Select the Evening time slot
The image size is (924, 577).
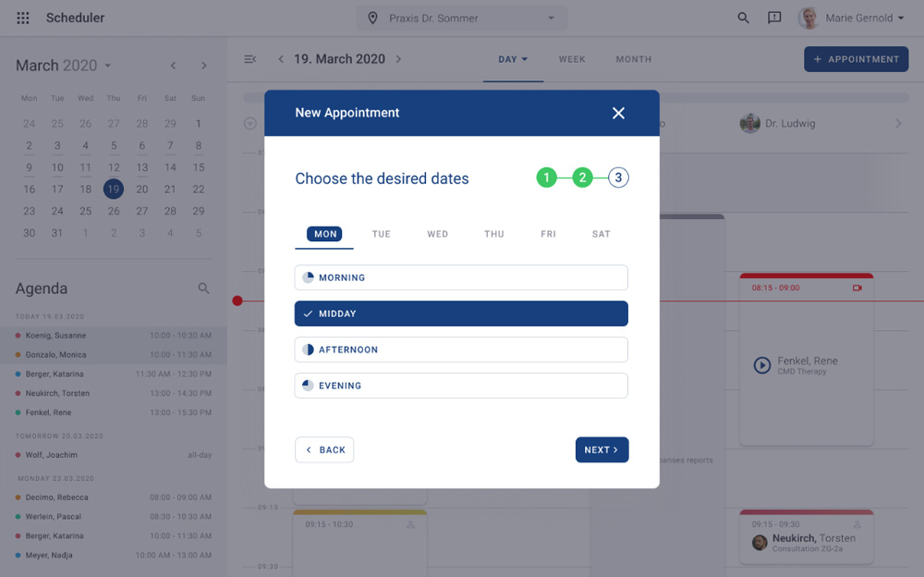click(461, 386)
